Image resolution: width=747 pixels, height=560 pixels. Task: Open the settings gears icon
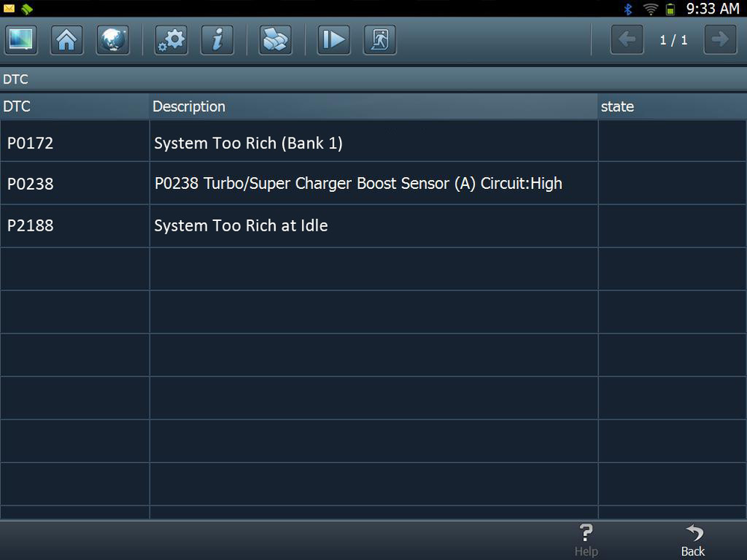[x=171, y=40]
